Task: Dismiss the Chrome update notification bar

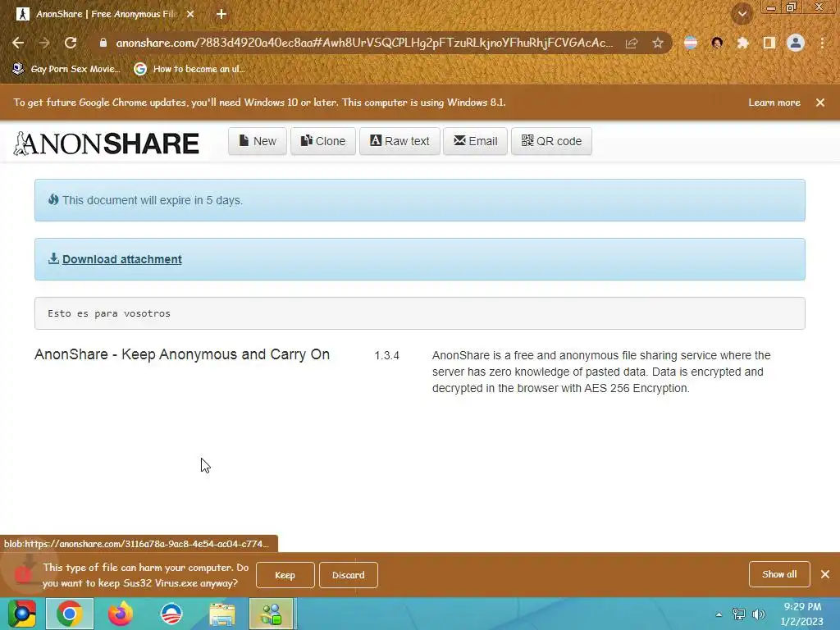Action: point(820,103)
